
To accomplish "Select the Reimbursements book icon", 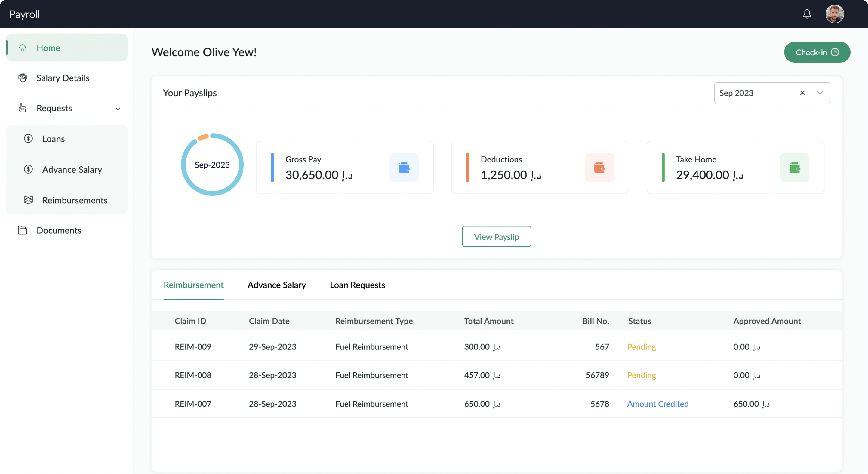I will [28, 199].
